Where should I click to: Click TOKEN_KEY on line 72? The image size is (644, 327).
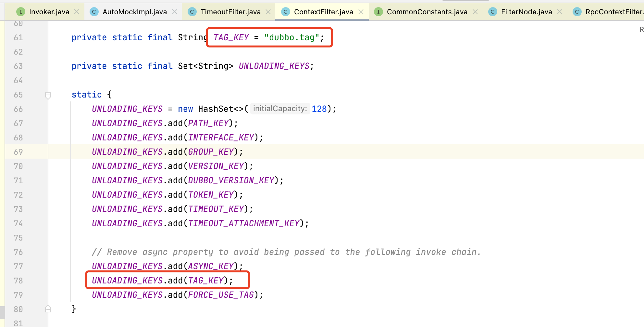point(211,195)
